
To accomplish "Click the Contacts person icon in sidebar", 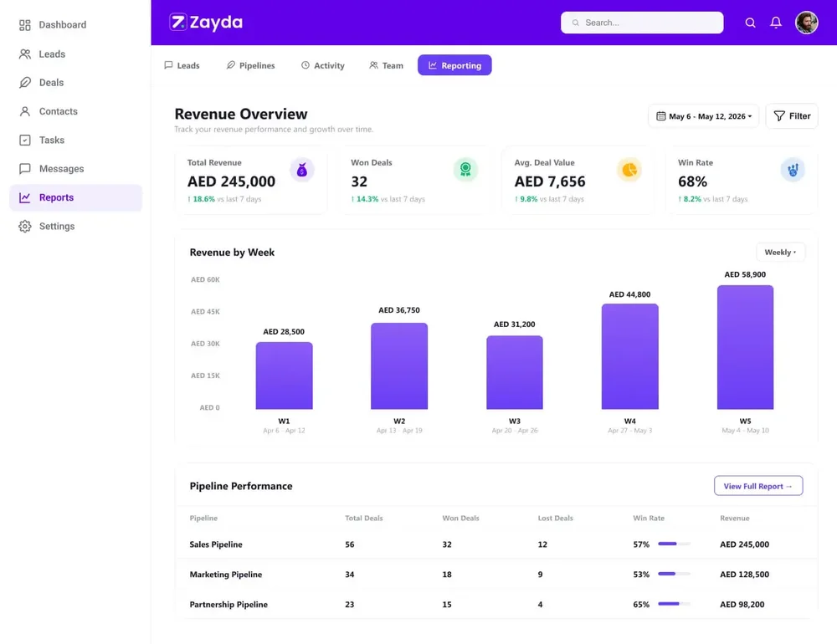I will click(24, 111).
